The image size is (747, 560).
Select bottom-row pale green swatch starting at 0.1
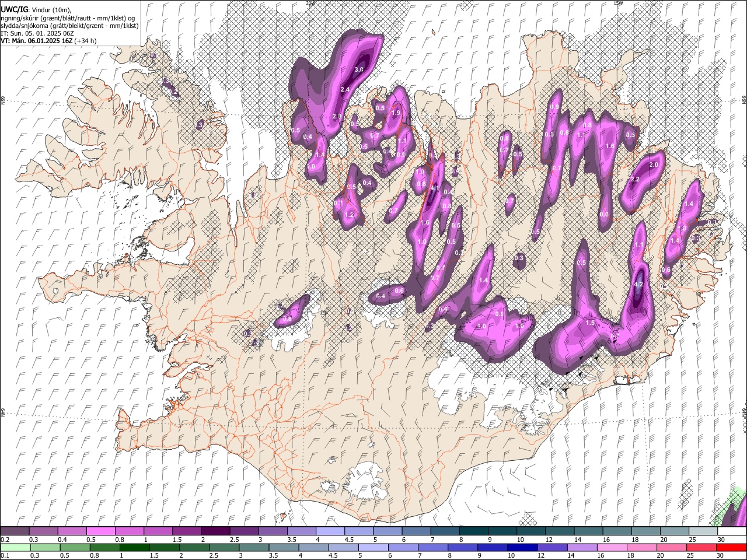coord(15,547)
